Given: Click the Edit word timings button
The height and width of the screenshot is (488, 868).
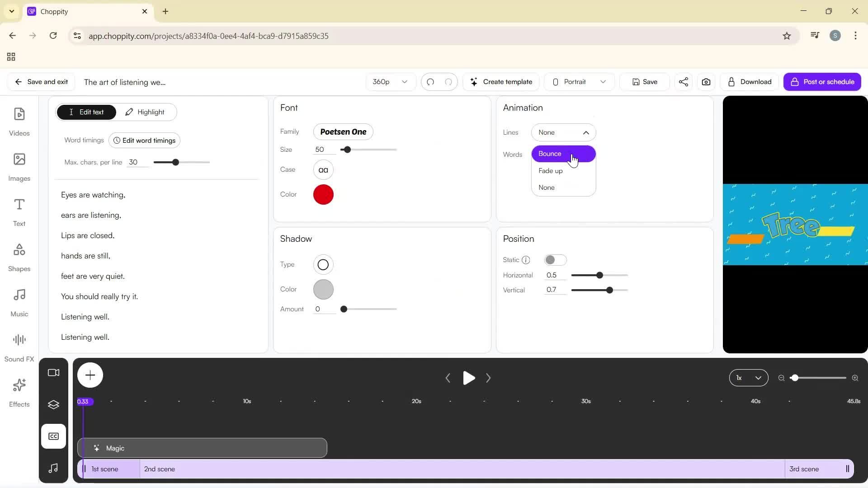Looking at the screenshot, I should tap(144, 141).
